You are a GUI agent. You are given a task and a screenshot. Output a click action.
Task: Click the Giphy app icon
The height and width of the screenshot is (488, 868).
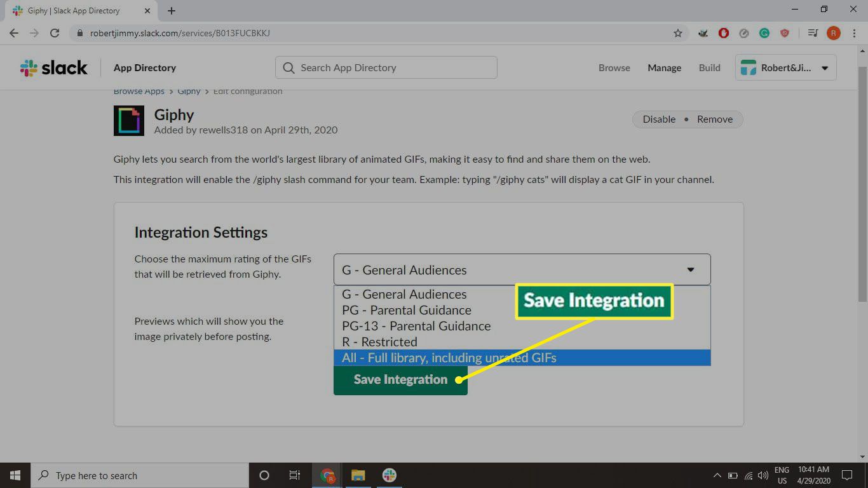[129, 121]
